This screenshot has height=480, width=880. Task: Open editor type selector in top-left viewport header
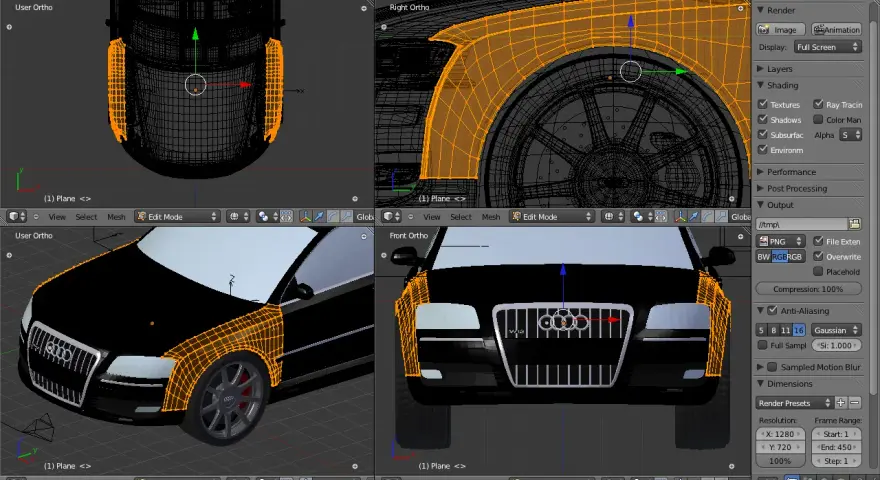(x=17, y=216)
